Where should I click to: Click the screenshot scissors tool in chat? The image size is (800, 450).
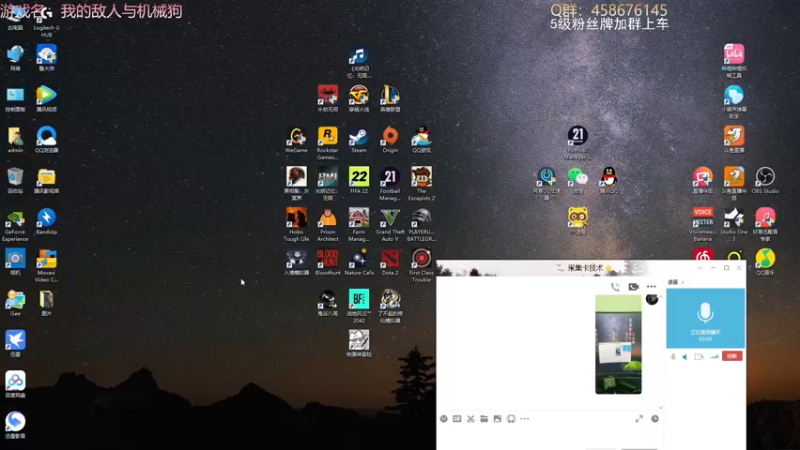coord(470,419)
